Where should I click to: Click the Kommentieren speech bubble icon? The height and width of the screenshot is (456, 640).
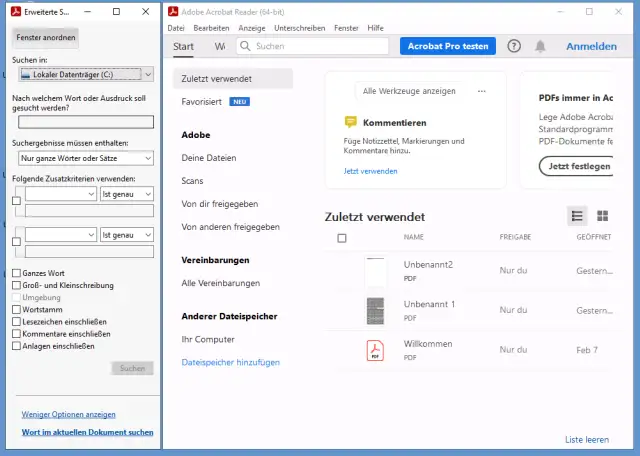tap(350, 122)
